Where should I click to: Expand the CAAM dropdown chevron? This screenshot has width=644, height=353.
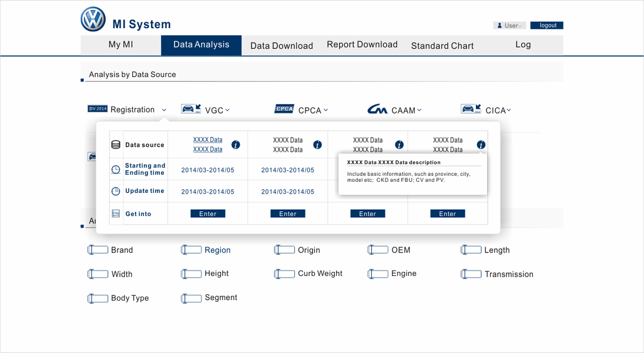(420, 110)
